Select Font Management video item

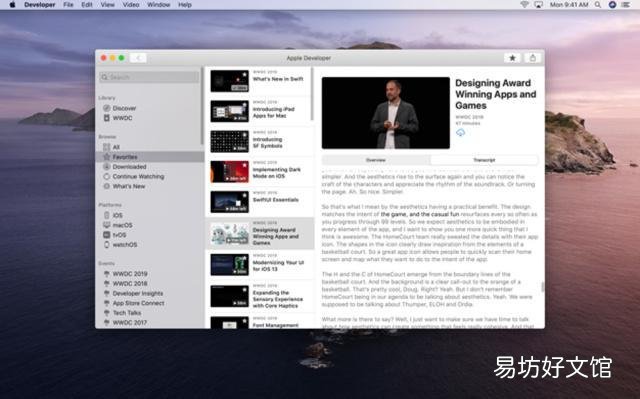point(260,322)
